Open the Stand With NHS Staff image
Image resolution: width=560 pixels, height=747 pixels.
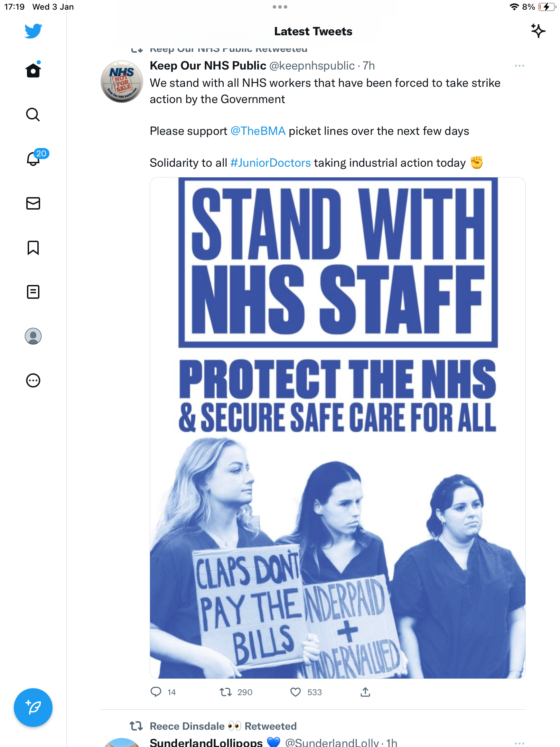tap(338, 428)
